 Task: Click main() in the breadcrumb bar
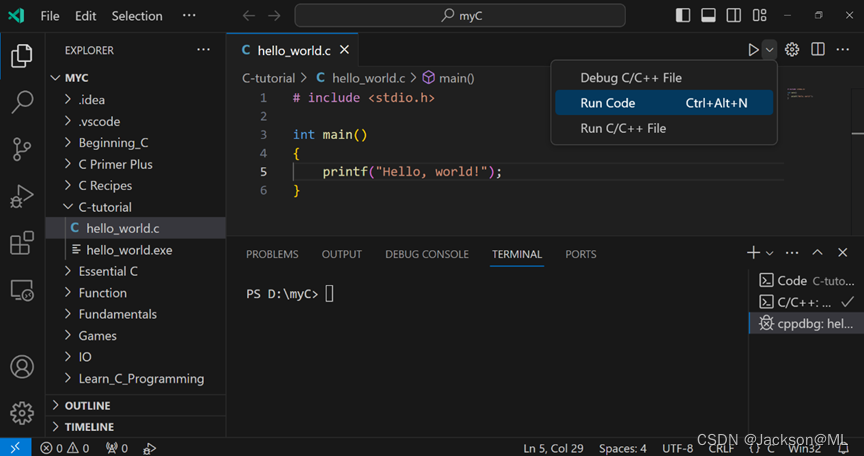pos(449,78)
